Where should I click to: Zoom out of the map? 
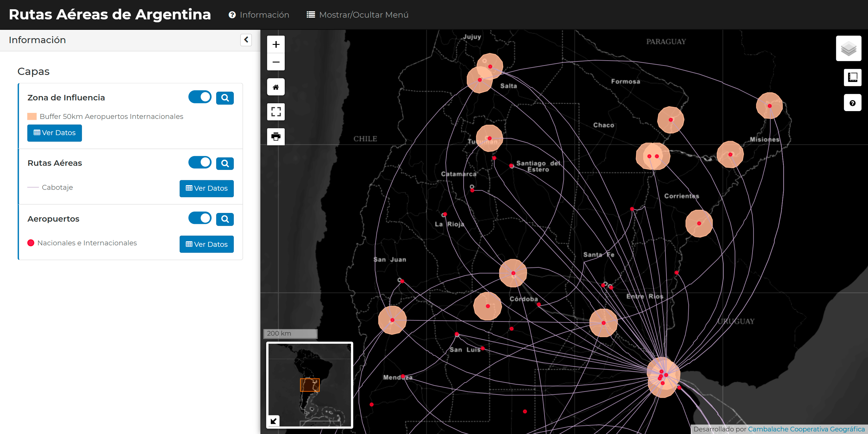276,62
